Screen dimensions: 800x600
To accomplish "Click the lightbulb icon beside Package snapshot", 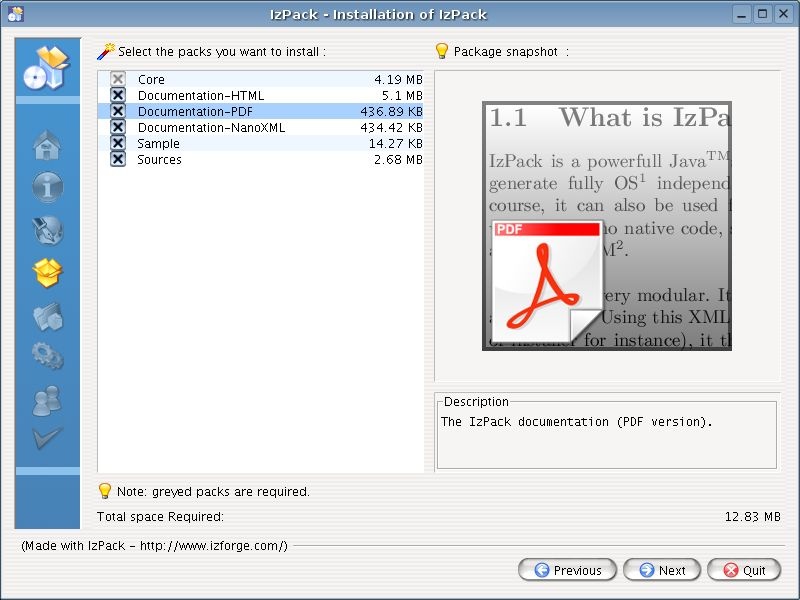I will pyautogui.click(x=441, y=51).
